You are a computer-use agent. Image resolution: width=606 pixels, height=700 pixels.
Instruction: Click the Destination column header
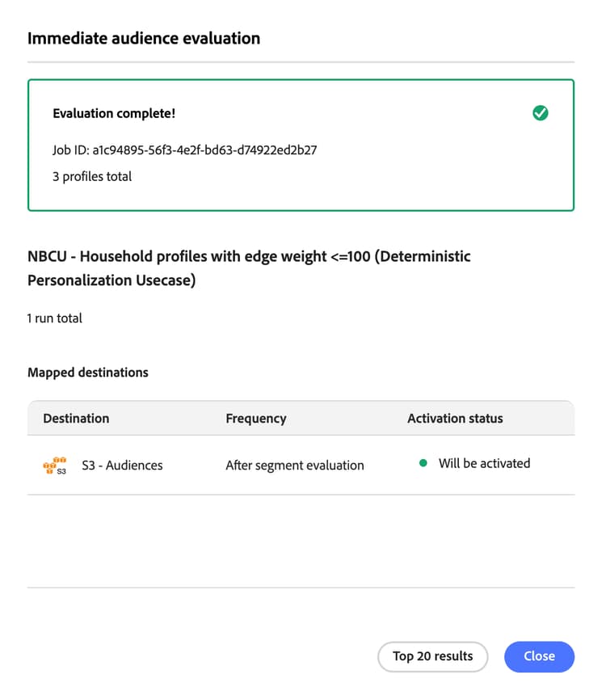point(76,419)
